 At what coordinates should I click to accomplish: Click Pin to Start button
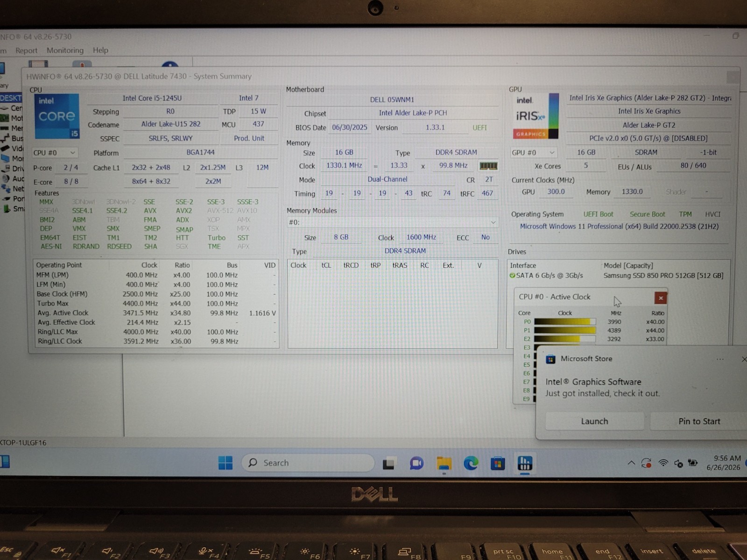coord(699,421)
